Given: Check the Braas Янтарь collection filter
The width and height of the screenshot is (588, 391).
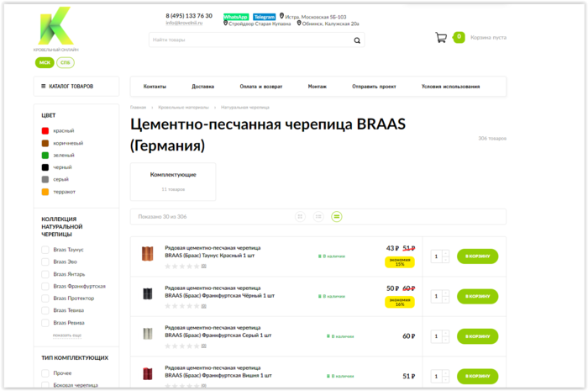Looking at the screenshot, I should tap(45, 274).
